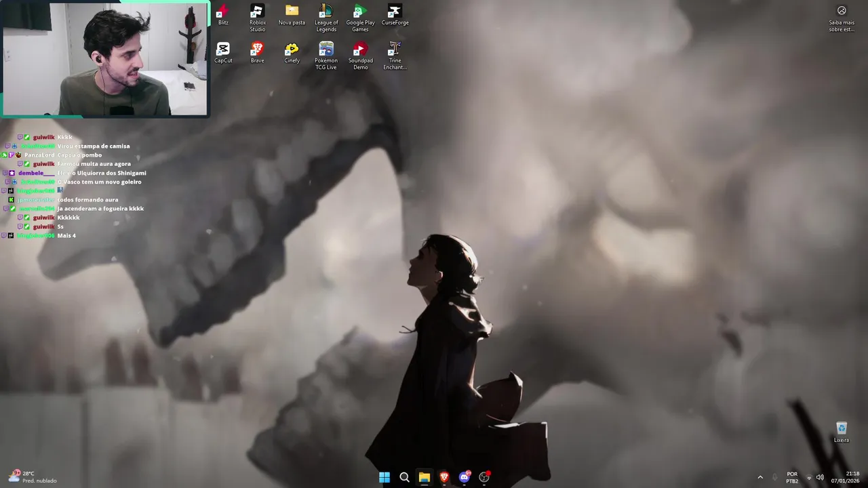
Task: Click the webcam overlay thumbnail
Action: click(x=105, y=59)
